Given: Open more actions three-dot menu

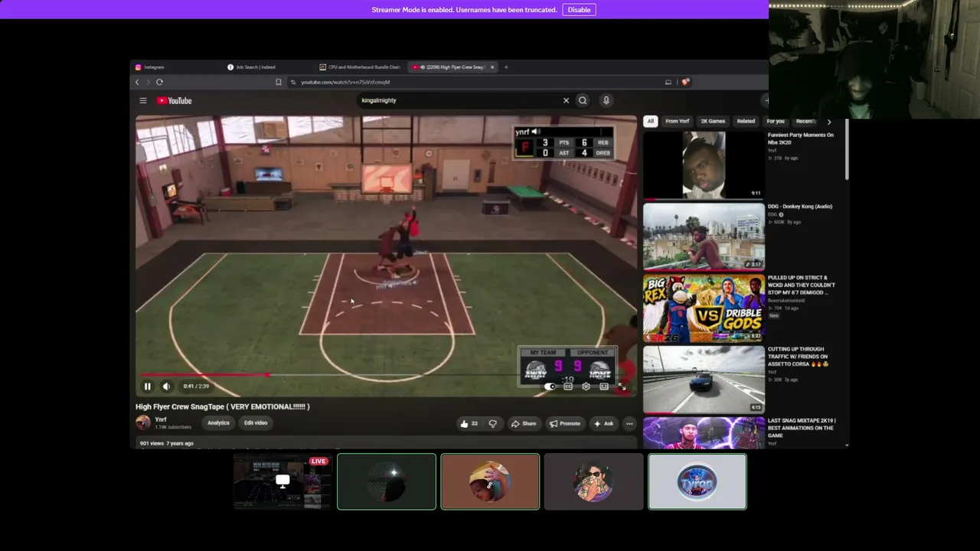Looking at the screenshot, I should point(629,424).
